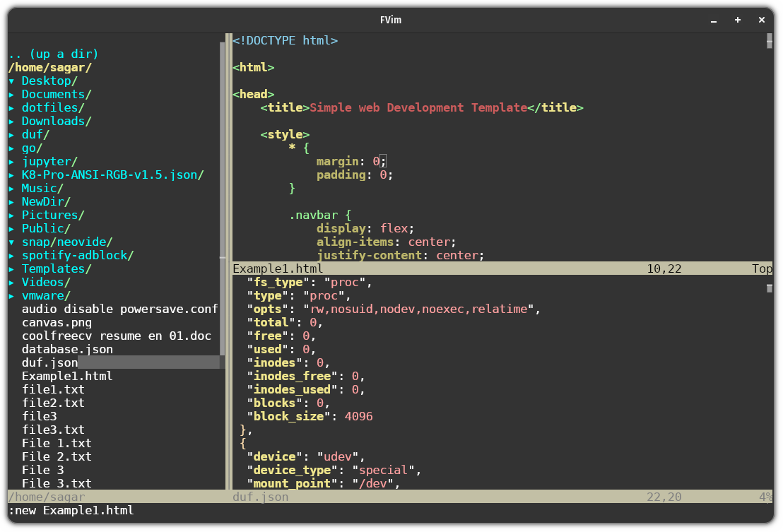Expand the Downloads directory
The width and height of the screenshot is (783, 532).
(x=56, y=121)
